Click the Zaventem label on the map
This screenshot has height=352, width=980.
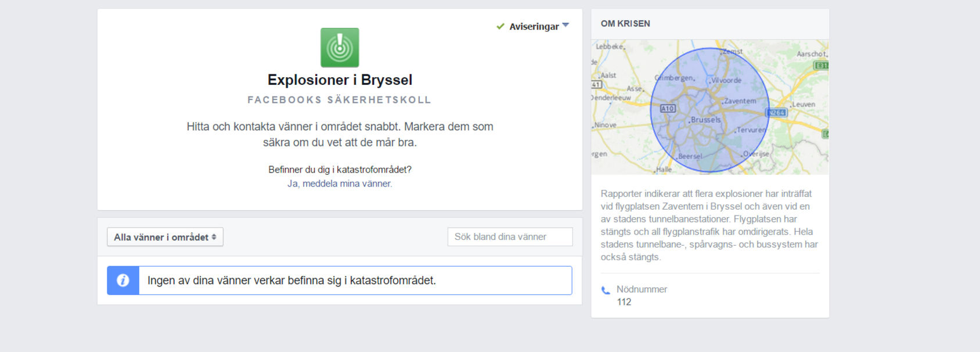click(740, 101)
